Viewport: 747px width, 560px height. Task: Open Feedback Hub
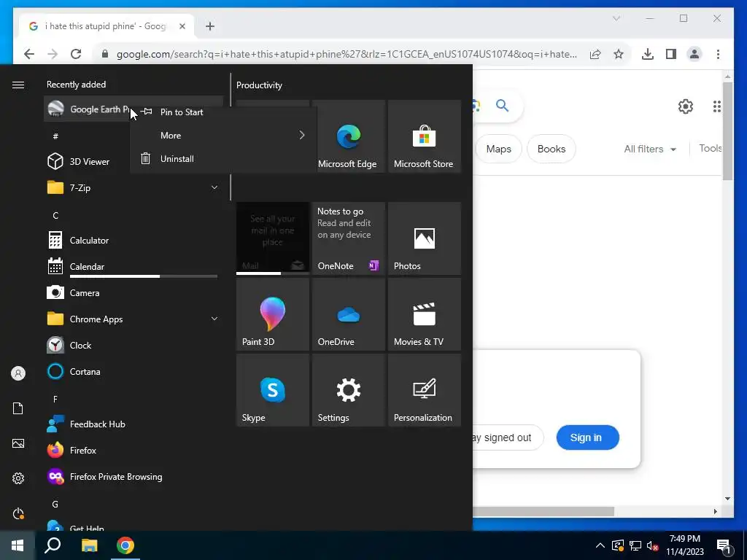[x=133, y=424]
